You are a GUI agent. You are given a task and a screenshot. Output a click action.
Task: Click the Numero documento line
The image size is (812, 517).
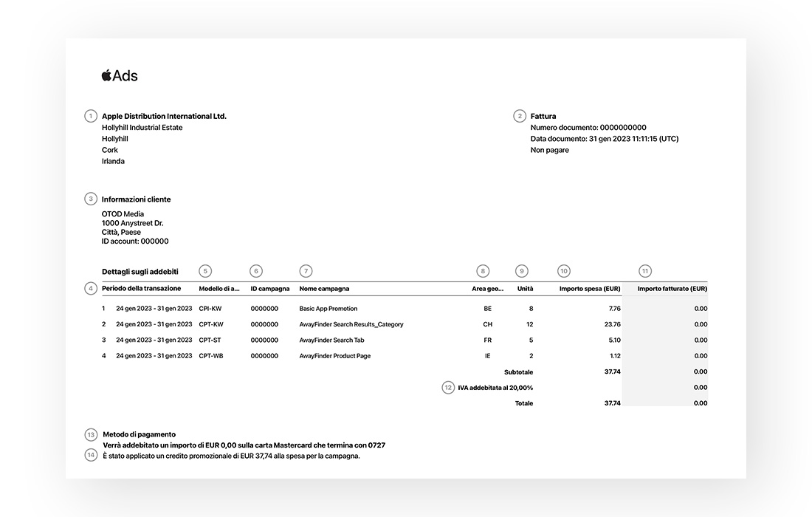click(x=588, y=128)
